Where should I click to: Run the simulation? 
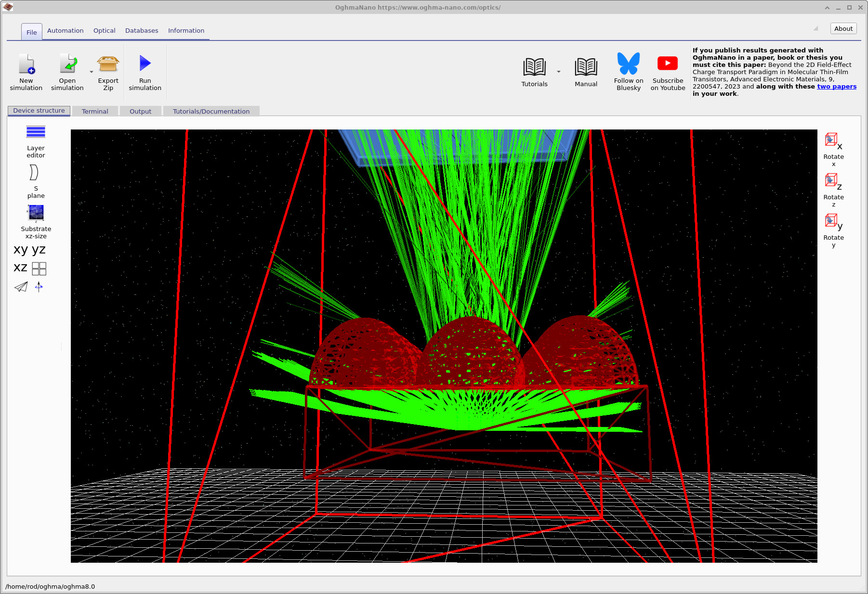pos(145,71)
